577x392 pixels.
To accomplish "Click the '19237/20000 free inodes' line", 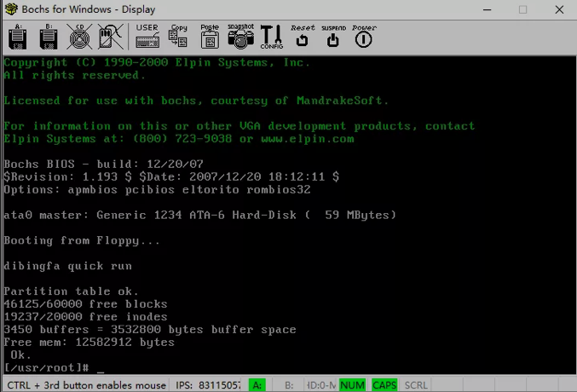I will pyautogui.click(x=86, y=316).
